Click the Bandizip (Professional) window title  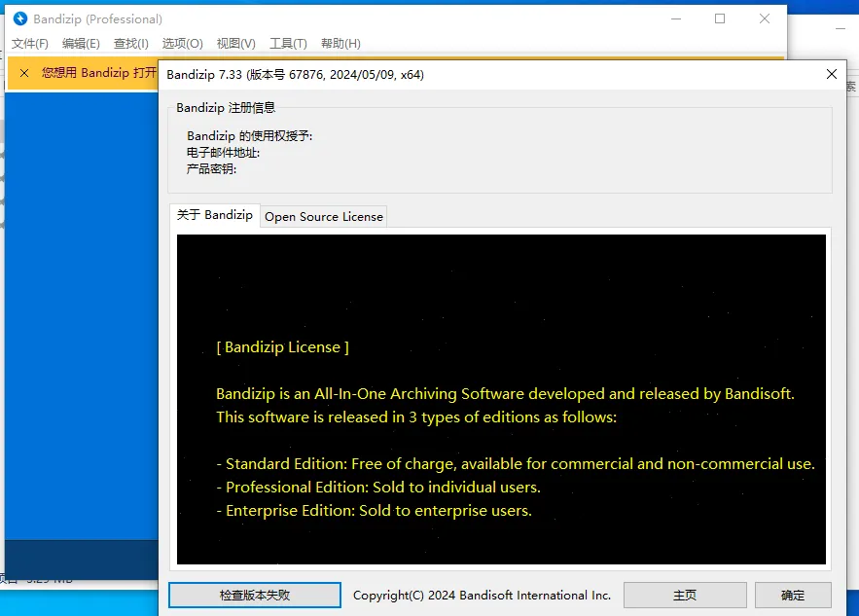(97, 18)
